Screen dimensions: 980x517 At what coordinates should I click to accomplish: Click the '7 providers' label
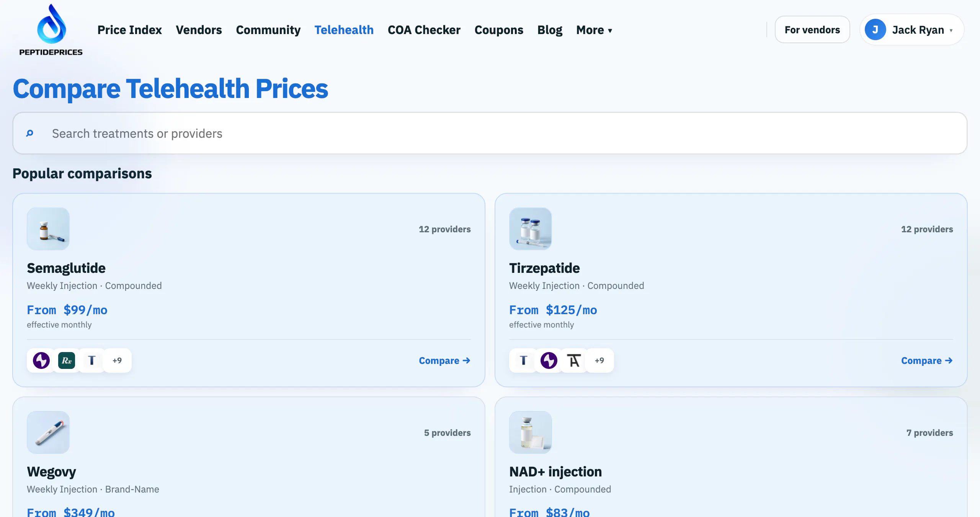[929, 432]
